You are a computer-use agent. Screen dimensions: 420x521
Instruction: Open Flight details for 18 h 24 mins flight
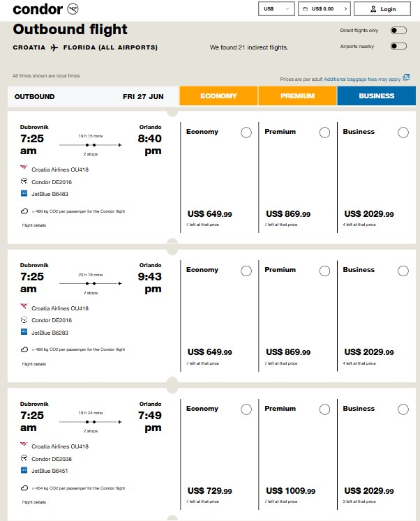(x=34, y=502)
